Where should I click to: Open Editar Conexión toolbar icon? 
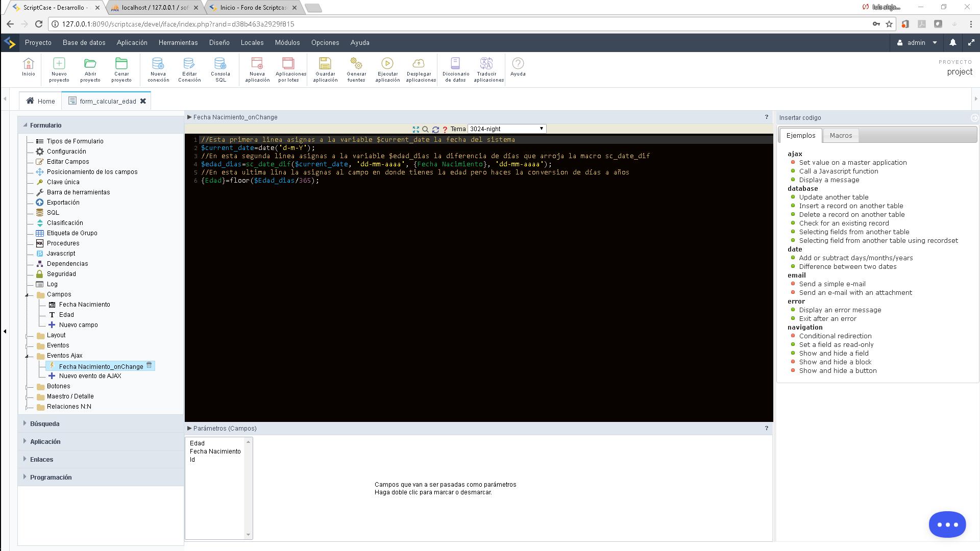point(189,69)
